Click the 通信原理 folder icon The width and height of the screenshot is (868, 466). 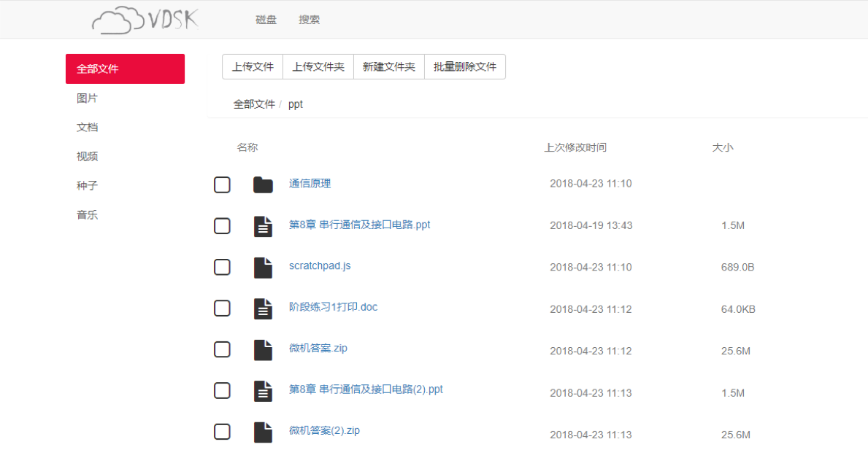(263, 185)
